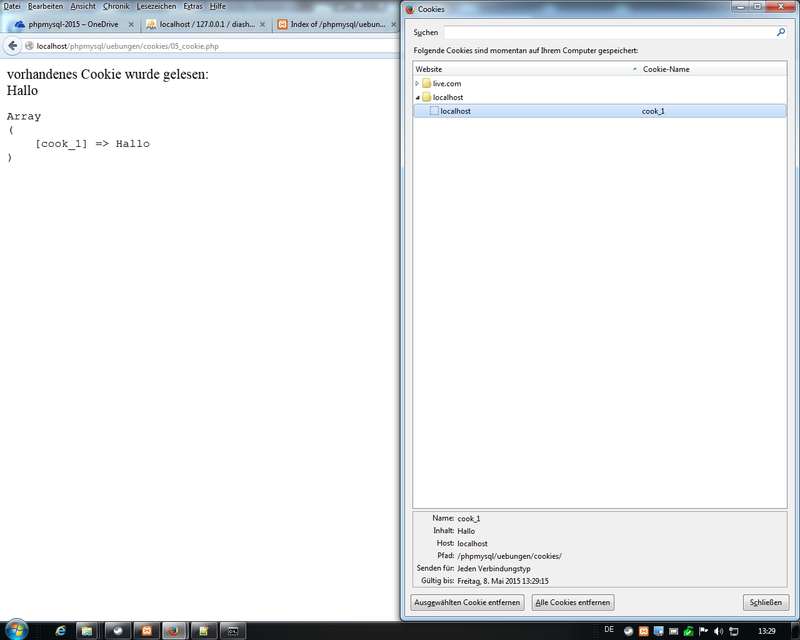Open the Ansicht menu
800x640 pixels.
pos(83,6)
